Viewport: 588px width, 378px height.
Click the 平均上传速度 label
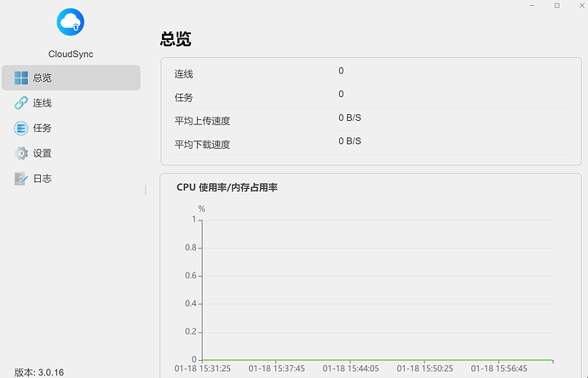click(202, 121)
